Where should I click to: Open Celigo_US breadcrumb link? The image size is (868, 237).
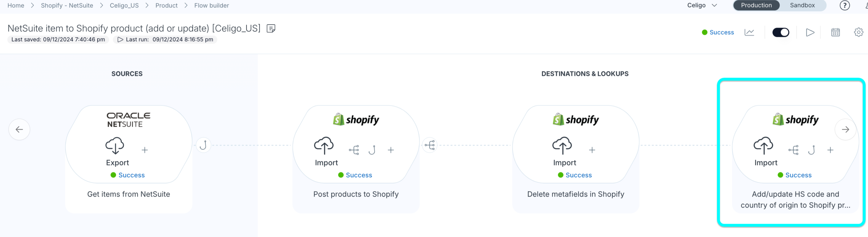click(x=124, y=5)
